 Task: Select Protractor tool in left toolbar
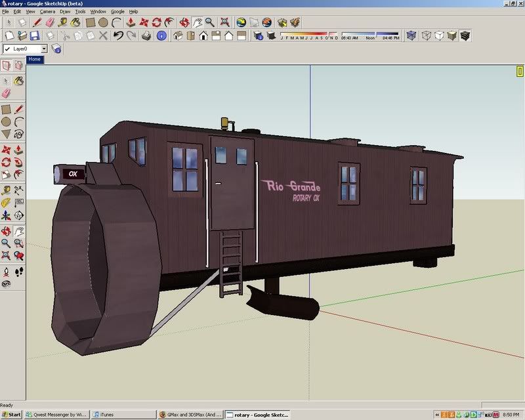tap(6, 203)
